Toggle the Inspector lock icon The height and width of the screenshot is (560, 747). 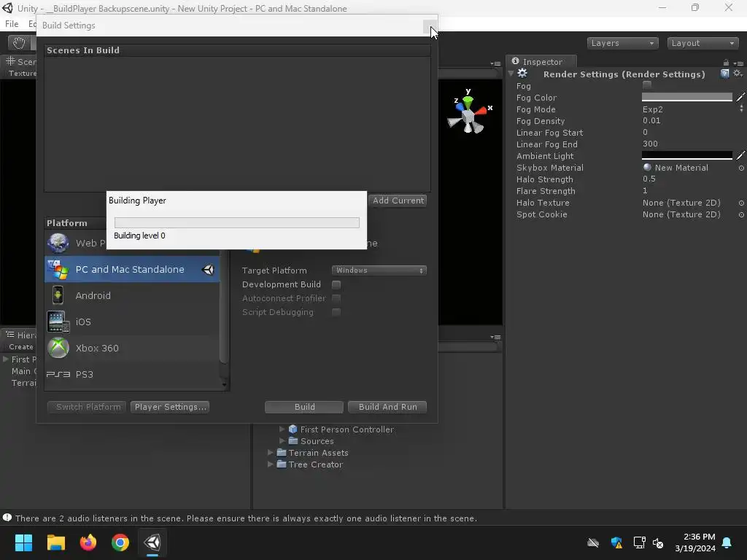(726, 63)
